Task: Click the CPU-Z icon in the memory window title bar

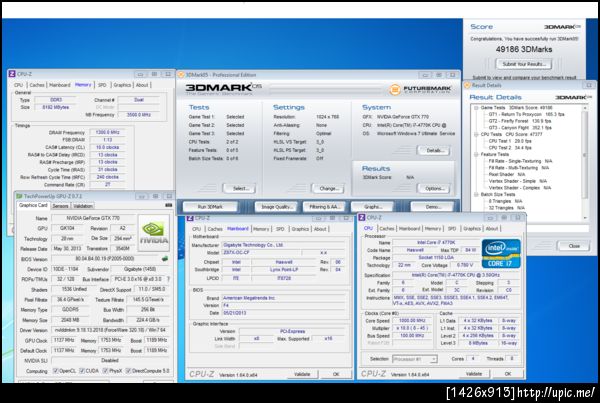Action: point(12,74)
